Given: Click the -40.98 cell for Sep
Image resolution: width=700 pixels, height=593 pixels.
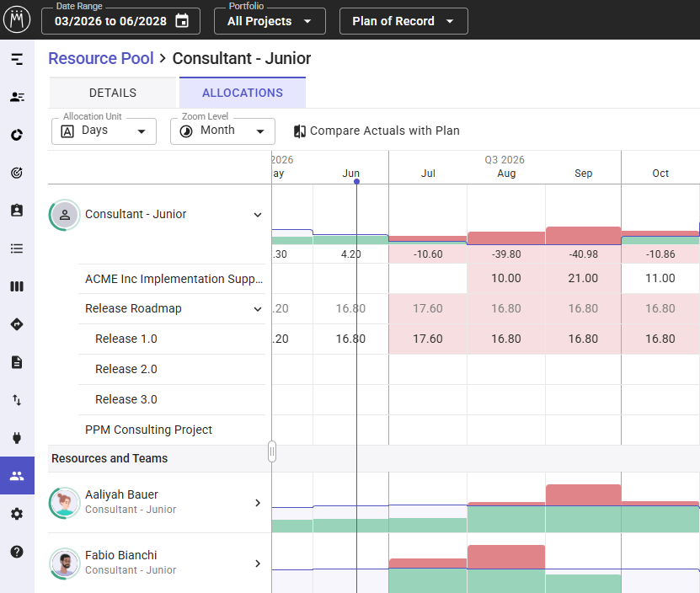Looking at the screenshot, I should 583,254.
